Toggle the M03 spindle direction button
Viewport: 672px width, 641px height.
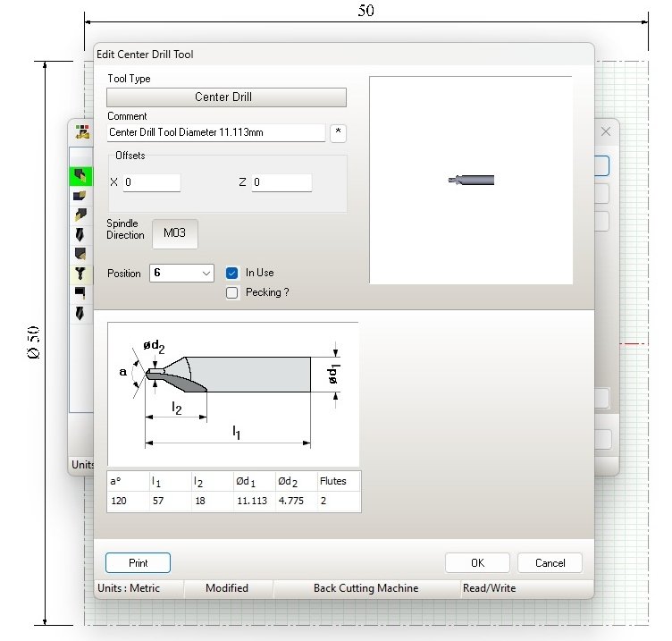[175, 233]
